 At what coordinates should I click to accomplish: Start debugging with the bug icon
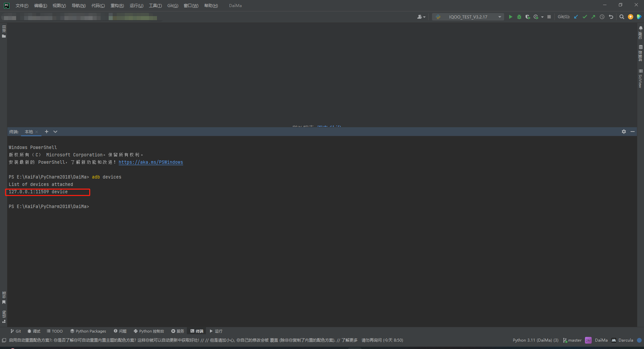[x=519, y=17]
